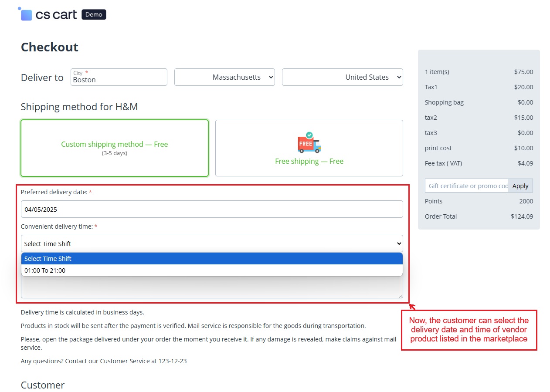Collapse the Select Time Shift dropdown
The height and width of the screenshot is (392, 550).
click(x=212, y=243)
